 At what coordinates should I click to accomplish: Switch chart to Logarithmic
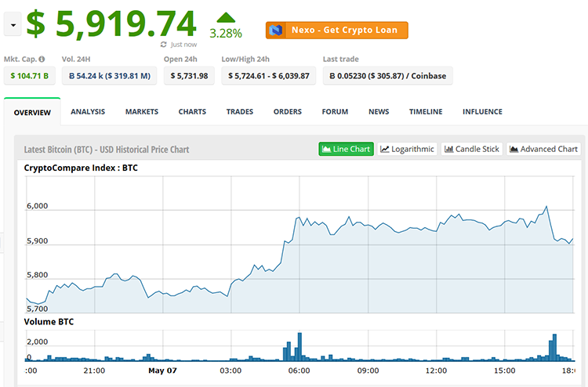tap(407, 149)
